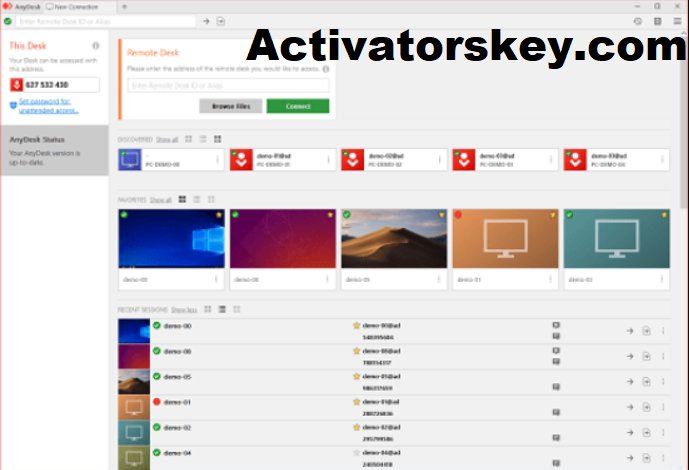Open options menu for demo-05 recent session
Image resolution: width=689 pixels, height=470 pixels.
point(663,382)
